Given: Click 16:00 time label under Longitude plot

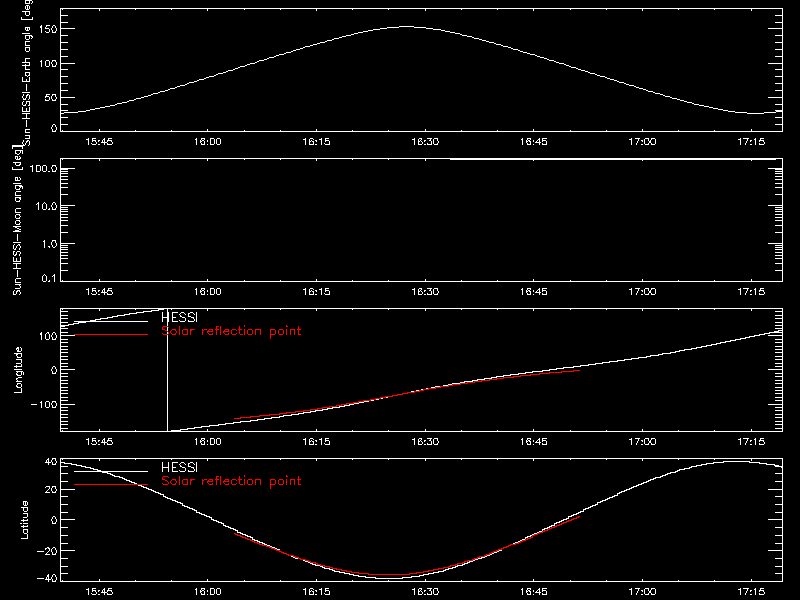Looking at the screenshot, I should 208,442.
